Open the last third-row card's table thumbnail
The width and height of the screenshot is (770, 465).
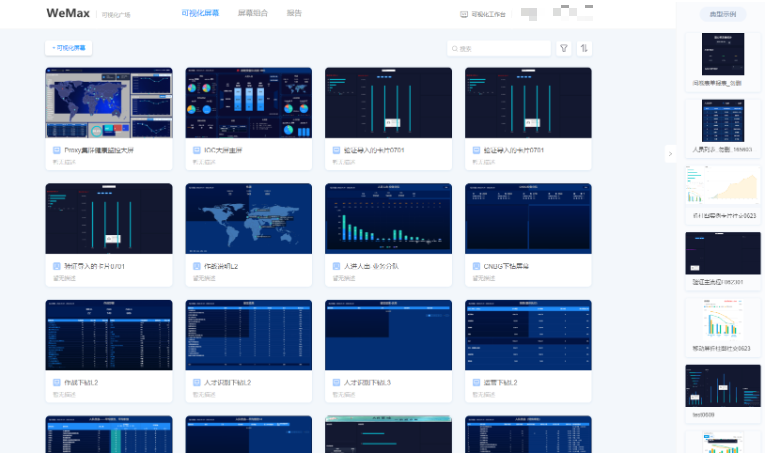click(x=528, y=335)
